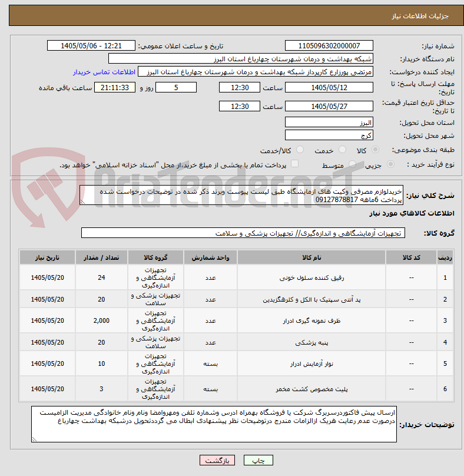
Task: Select the متوسط purchase type radio
Action: tap(352, 164)
